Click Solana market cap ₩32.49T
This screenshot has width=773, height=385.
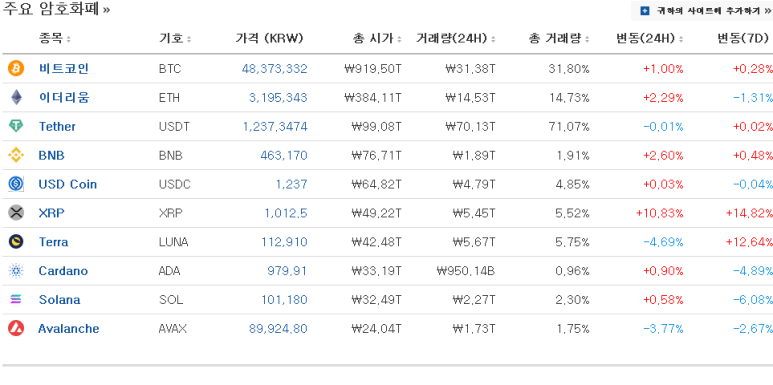pos(377,300)
